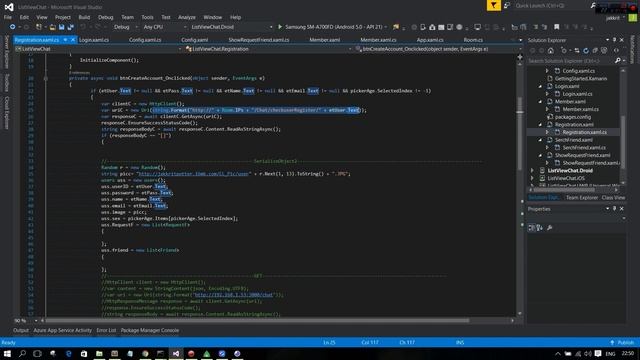The image size is (640, 360).
Task: Expand the ListViewChat.Droid project node
Action: (x=532, y=171)
